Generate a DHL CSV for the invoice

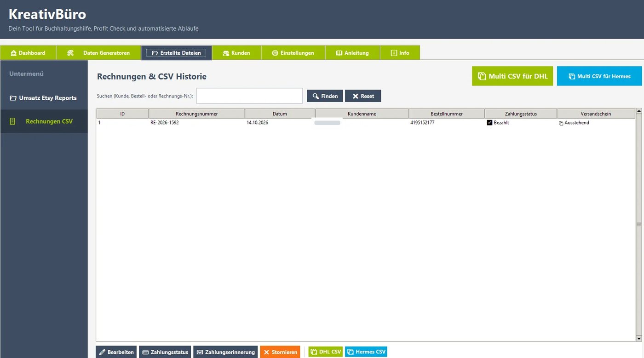pyautogui.click(x=325, y=352)
